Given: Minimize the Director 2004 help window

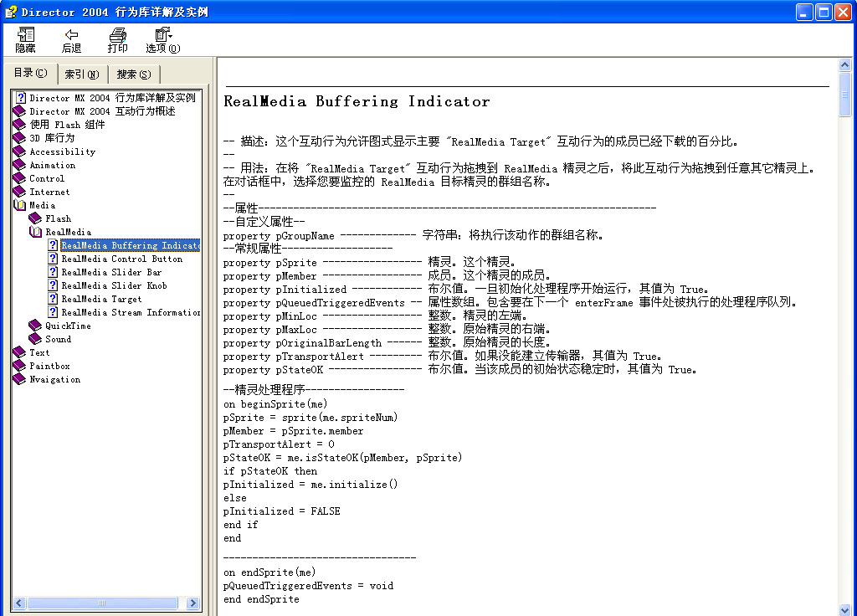Looking at the screenshot, I should (804, 12).
